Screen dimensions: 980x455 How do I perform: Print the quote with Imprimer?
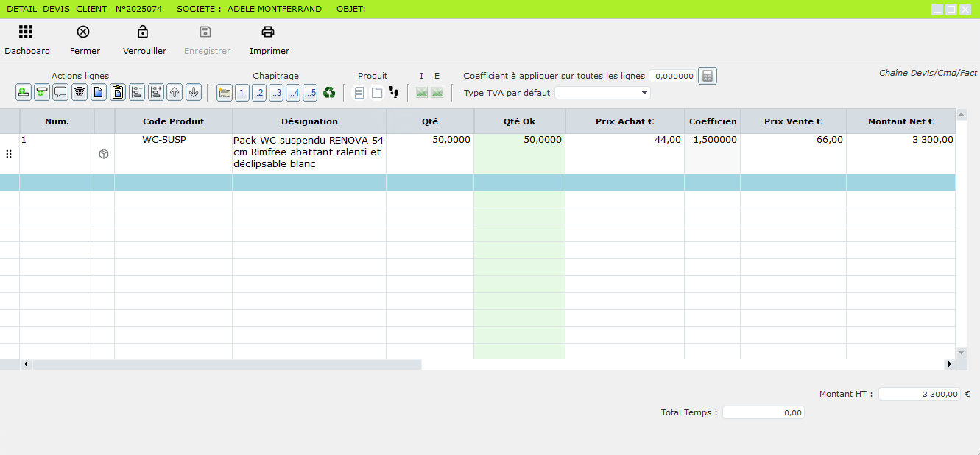click(x=269, y=40)
